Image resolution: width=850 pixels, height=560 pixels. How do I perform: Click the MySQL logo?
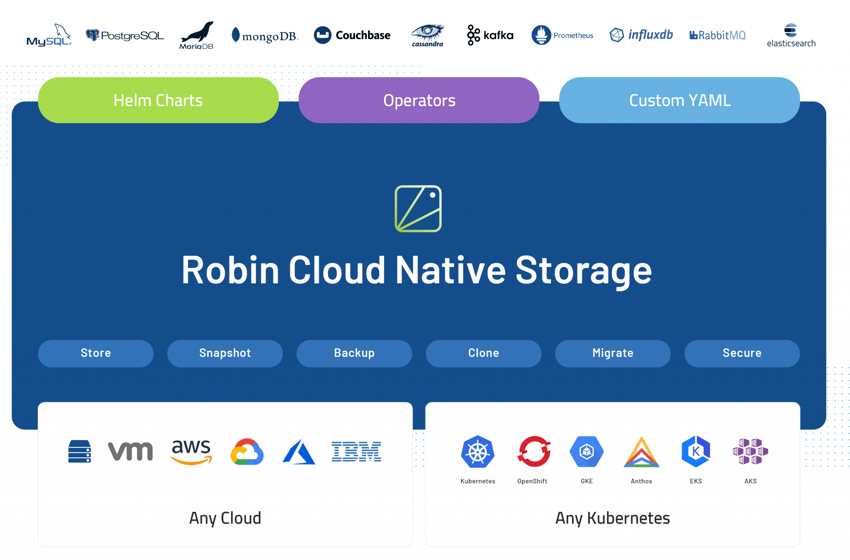click(49, 36)
